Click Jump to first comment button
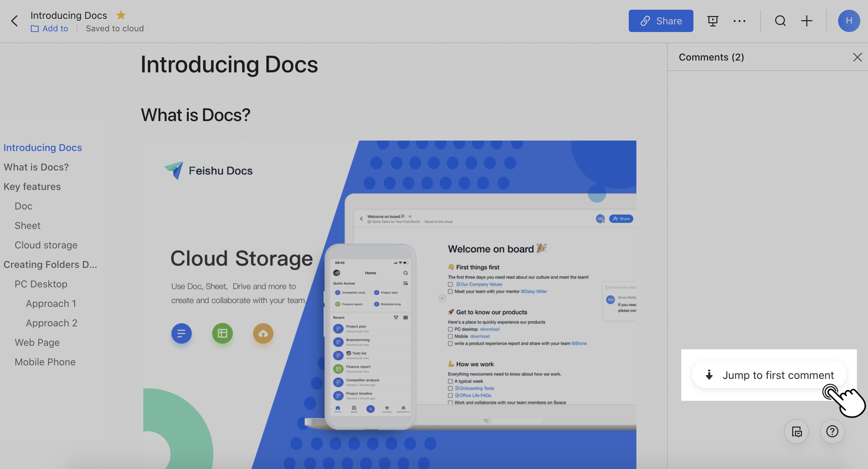 pos(769,375)
